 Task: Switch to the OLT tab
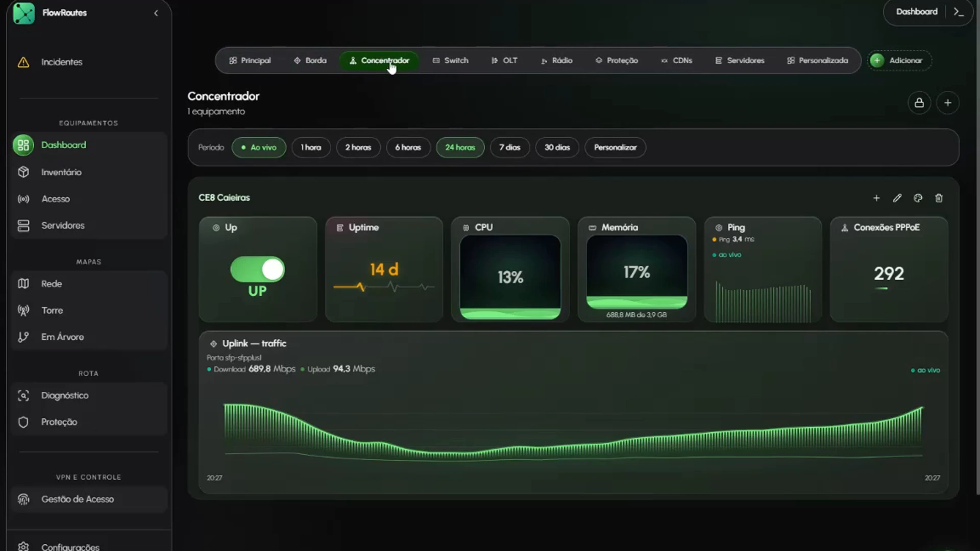tap(504, 60)
